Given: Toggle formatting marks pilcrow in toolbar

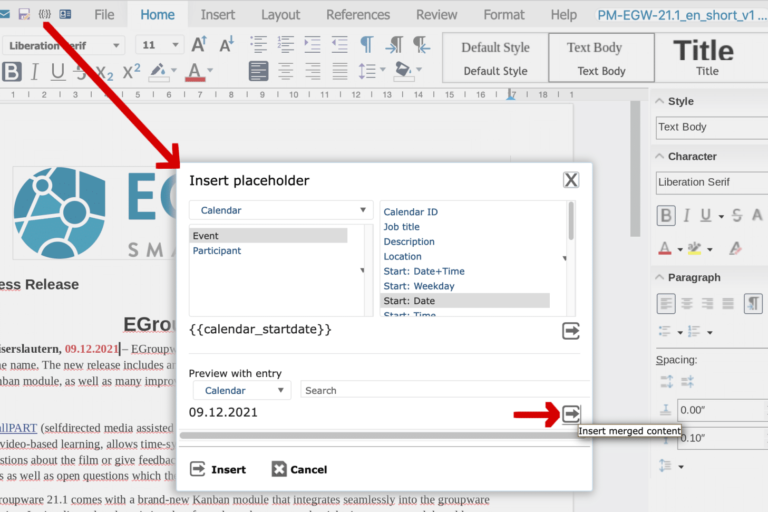Looking at the screenshot, I should (x=366, y=44).
